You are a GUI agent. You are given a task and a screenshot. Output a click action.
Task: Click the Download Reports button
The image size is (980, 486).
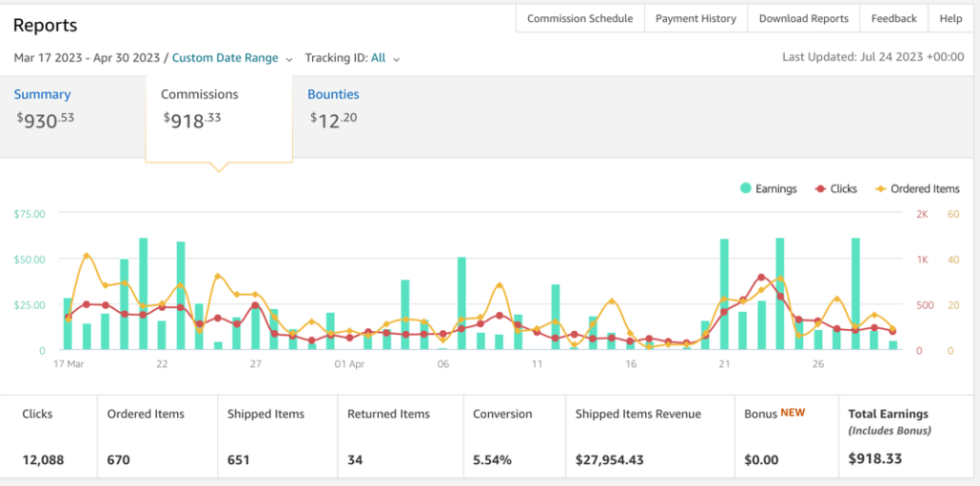point(803,18)
